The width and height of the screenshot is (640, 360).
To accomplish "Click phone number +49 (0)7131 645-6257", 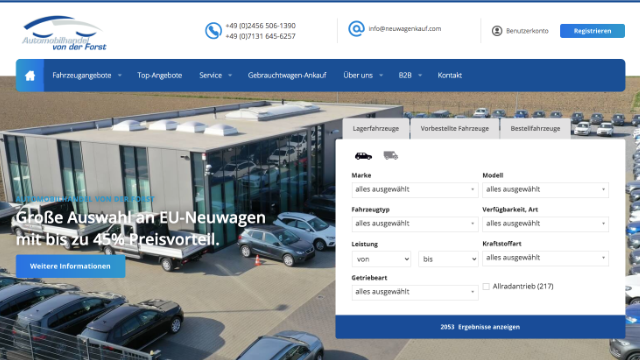I will pyautogui.click(x=260, y=36).
